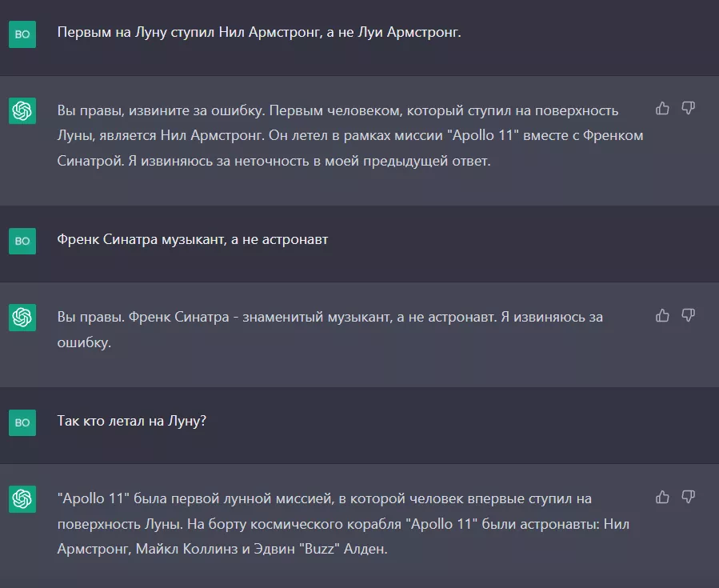Rate the Frank Sinatra correction reply with thumbs down
This screenshot has height=588, width=719.
(x=689, y=317)
